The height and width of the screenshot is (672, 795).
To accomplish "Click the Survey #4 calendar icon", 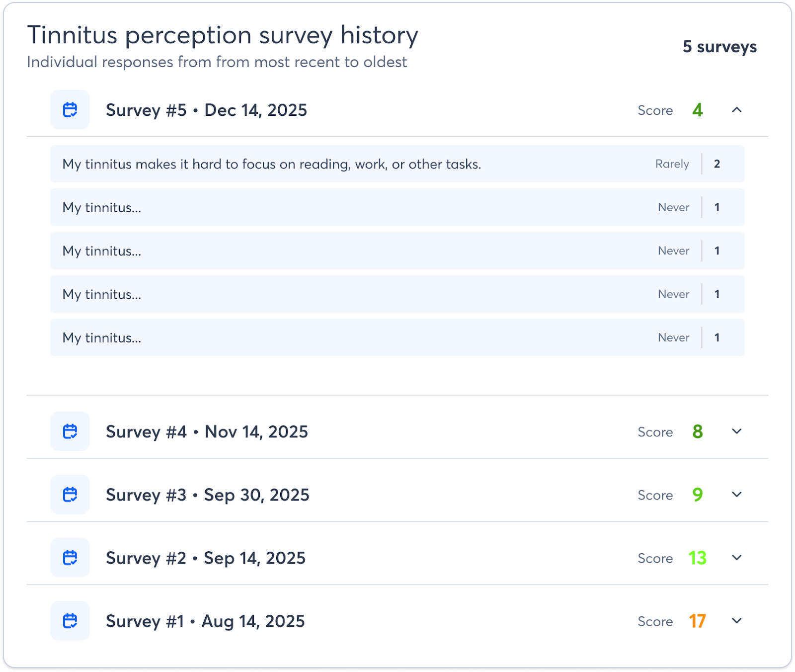I will coord(70,431).
